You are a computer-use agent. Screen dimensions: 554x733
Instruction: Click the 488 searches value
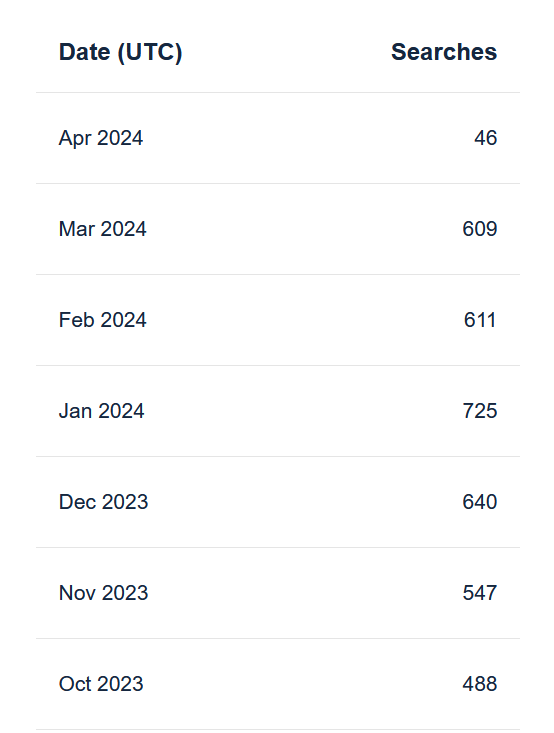coord(480,684)
